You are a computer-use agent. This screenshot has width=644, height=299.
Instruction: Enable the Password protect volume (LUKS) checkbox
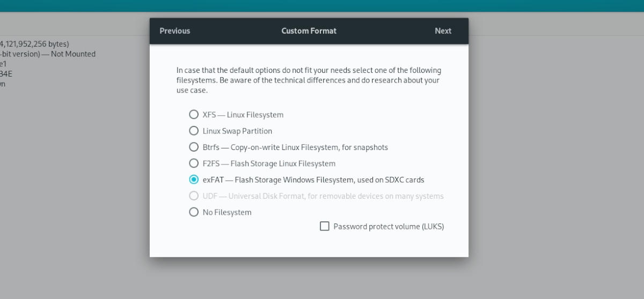[x=325, y=226]
